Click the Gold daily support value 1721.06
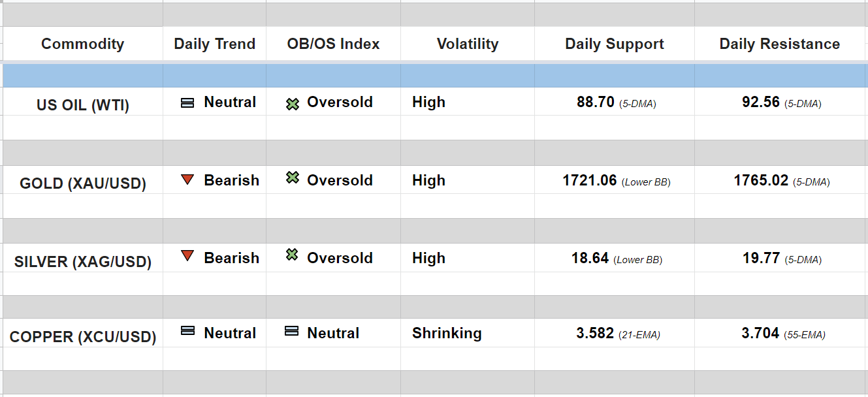 pyautogui.click(x=590, y=180)
